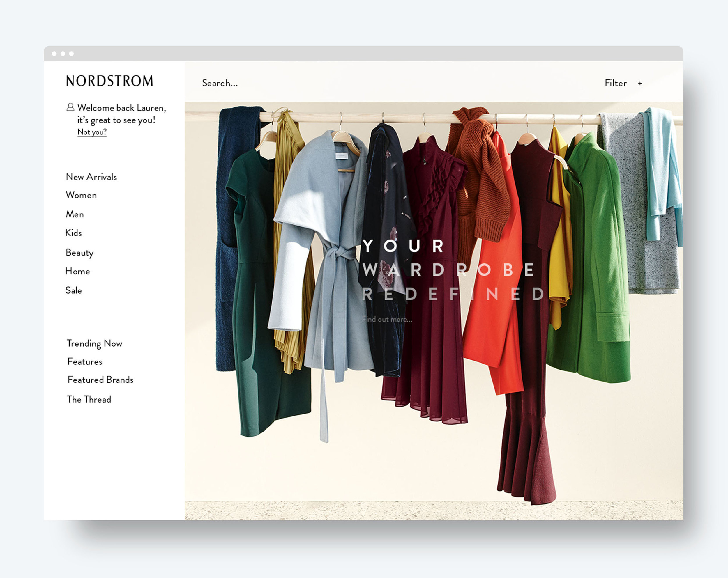728x578 pixels.
Task: Open the Home category
Action: (77, 271)
